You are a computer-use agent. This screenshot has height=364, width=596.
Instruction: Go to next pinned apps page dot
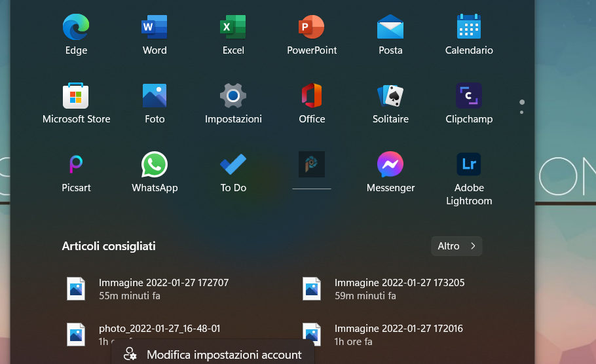521,113
